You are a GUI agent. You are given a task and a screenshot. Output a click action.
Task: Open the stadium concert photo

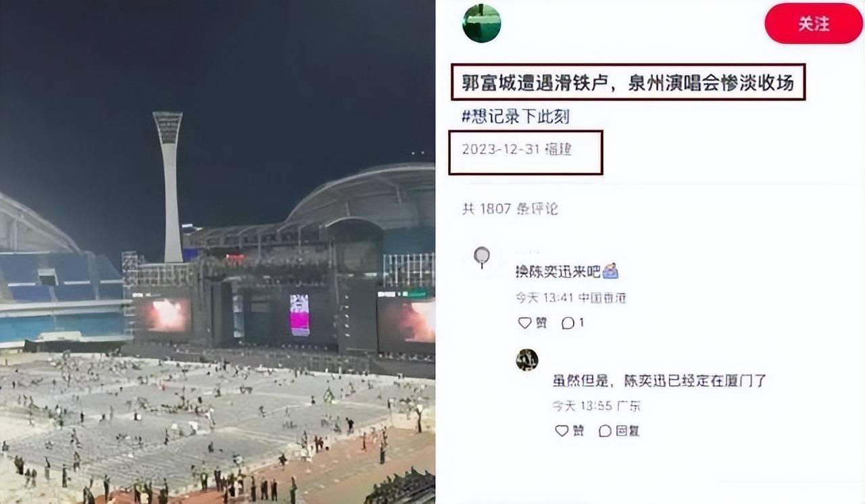click(218, 252)
